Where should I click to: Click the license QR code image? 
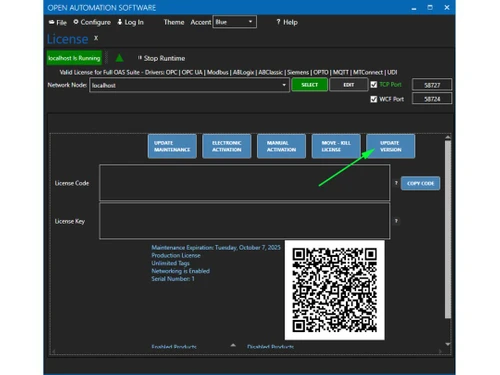(x=335, y=290)
